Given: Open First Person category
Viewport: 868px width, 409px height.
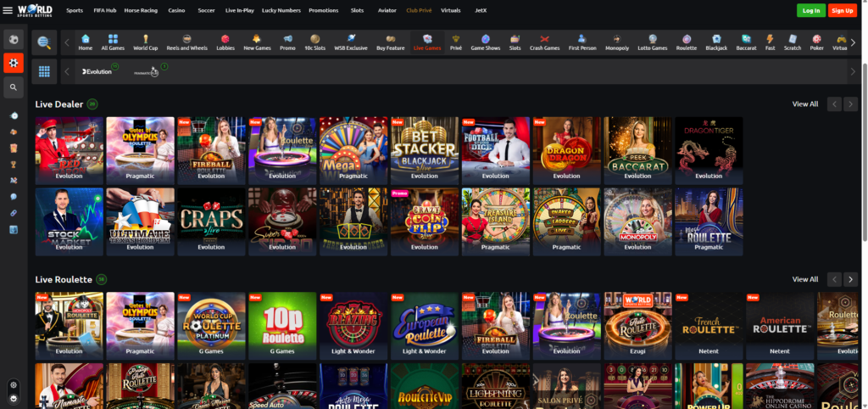Looking at the screenshot, I should (581, 42).
